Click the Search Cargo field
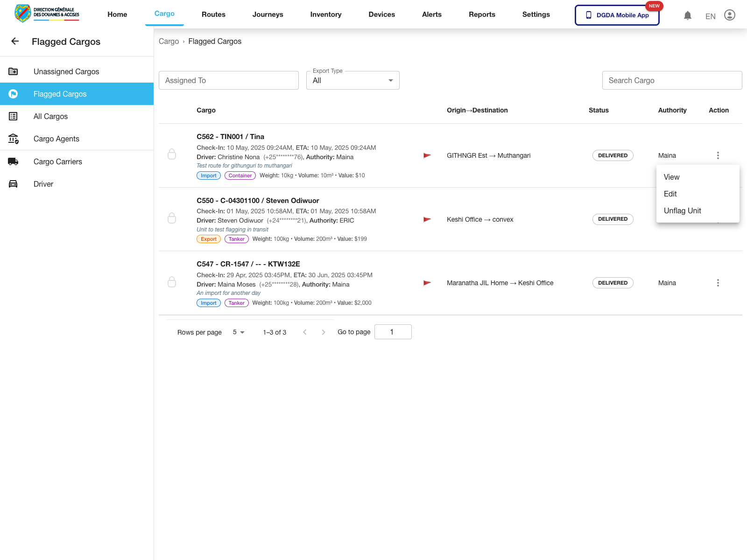Screen dimensions: 747x560 (x=672, y=80)
